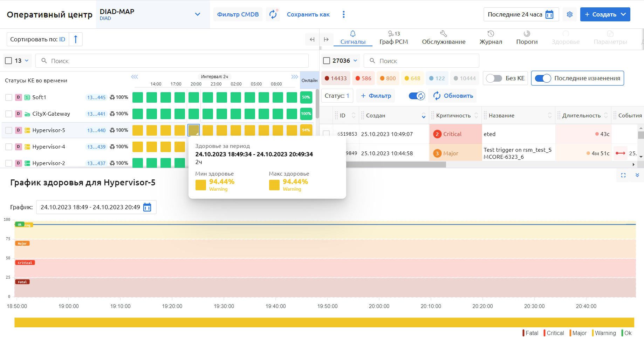Open the 27036 selection dropdown
644x348 pixels.
click(x=355, y=61)
